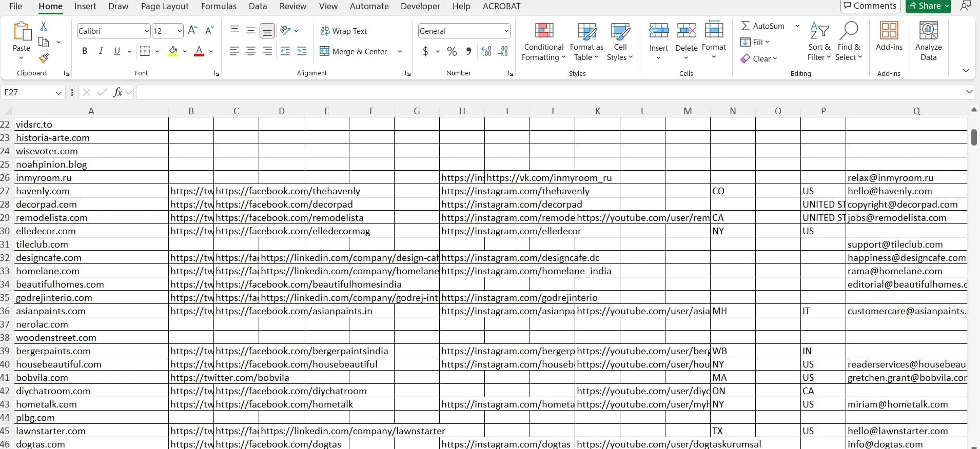Viewport: 980px width, 449px height.
Task: Open Analyze Data pane
Action: tap(928, 42)
